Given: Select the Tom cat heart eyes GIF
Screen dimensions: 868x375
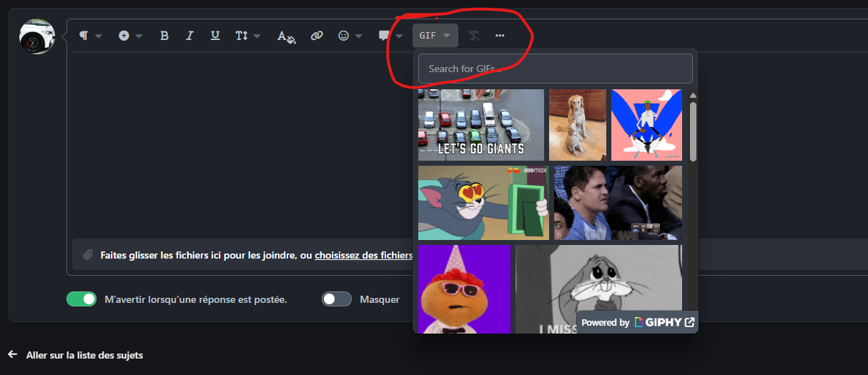Looking at the screenshot, I should tap(483, 203).
